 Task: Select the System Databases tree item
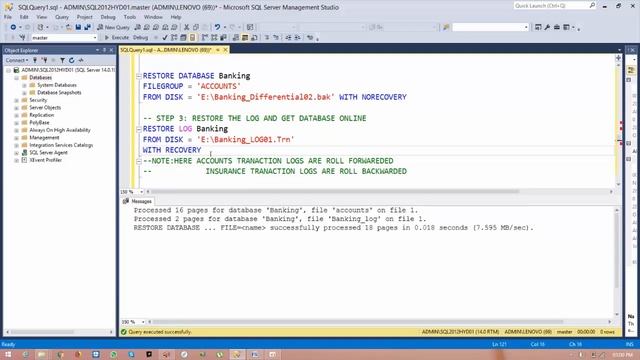(57, 85)
